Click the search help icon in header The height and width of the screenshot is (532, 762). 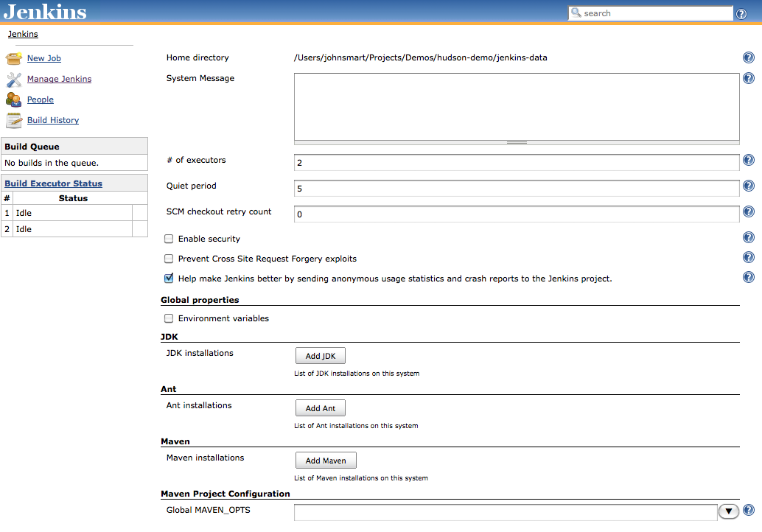[741, 13]
